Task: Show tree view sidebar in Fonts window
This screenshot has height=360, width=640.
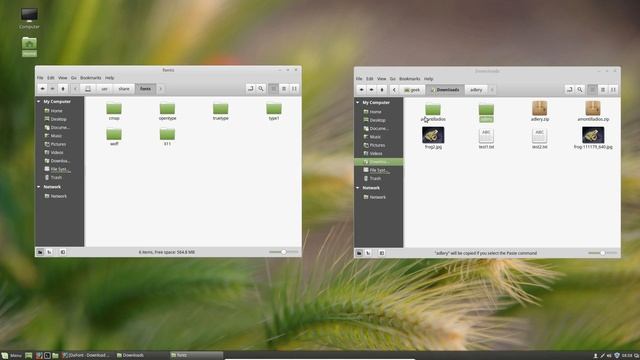Action: point(49,252)
